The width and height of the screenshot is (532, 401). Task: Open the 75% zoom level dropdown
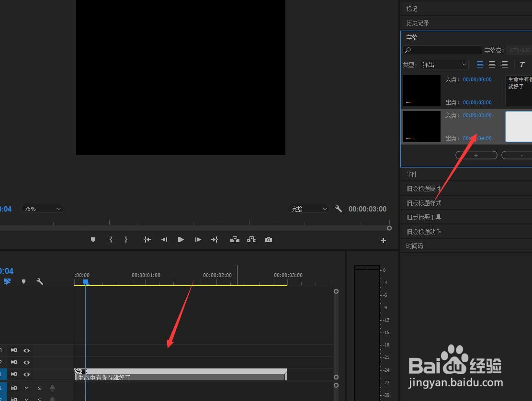click(x=43, y=209)
